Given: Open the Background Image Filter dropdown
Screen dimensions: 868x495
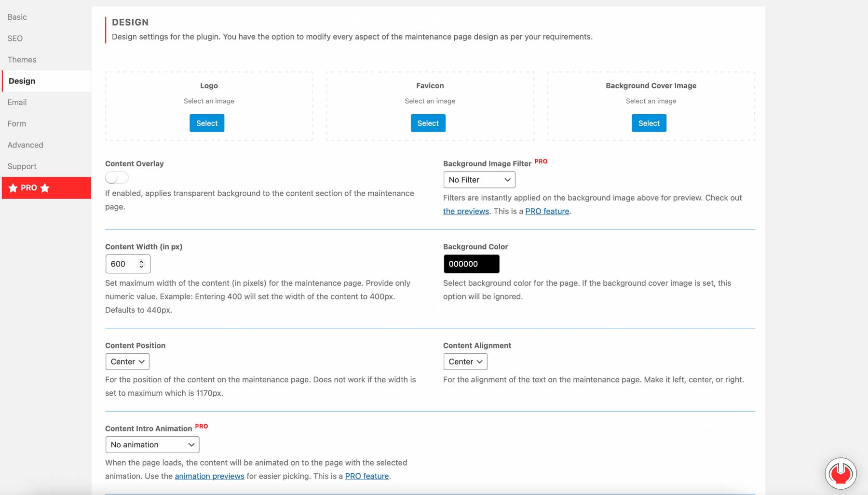Looking at the screenshot, I should [x=479, y=180].
